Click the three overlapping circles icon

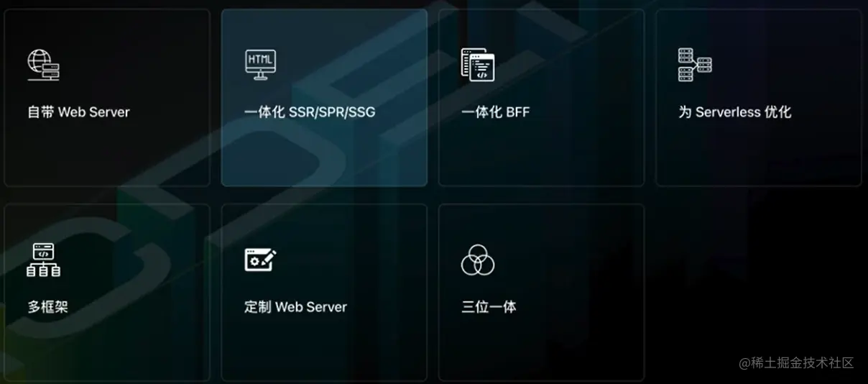coord(477,260)
